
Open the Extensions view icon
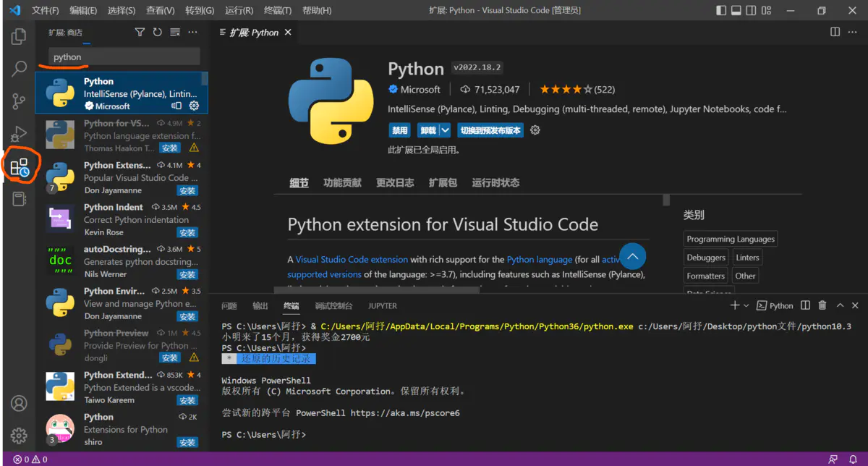click(x=20, y=167)
